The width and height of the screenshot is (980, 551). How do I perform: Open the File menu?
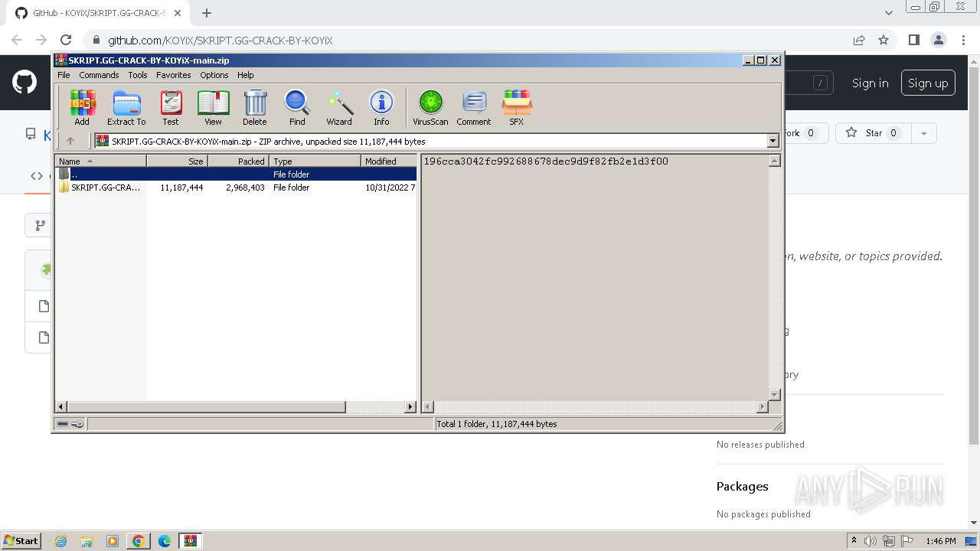coord(64,75)
